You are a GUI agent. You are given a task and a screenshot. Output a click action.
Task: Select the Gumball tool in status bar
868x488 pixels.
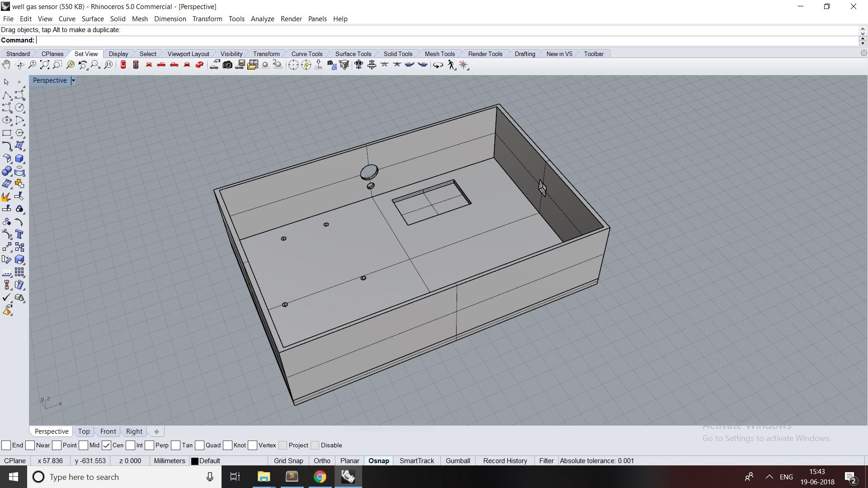pos(458,460)
